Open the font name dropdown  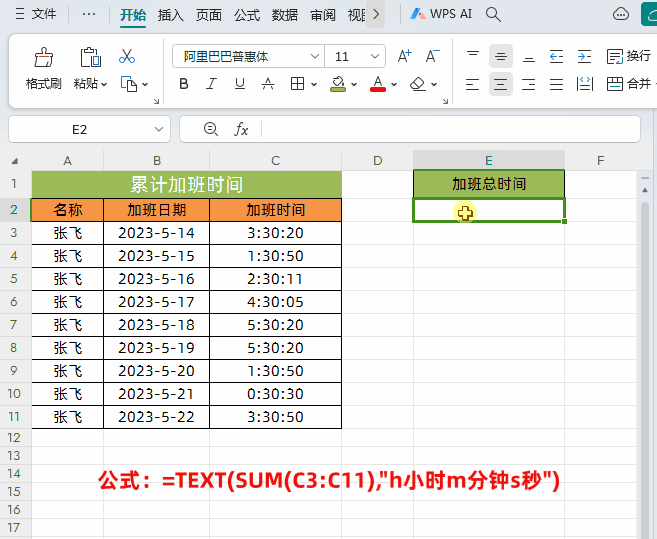point(315,56)
